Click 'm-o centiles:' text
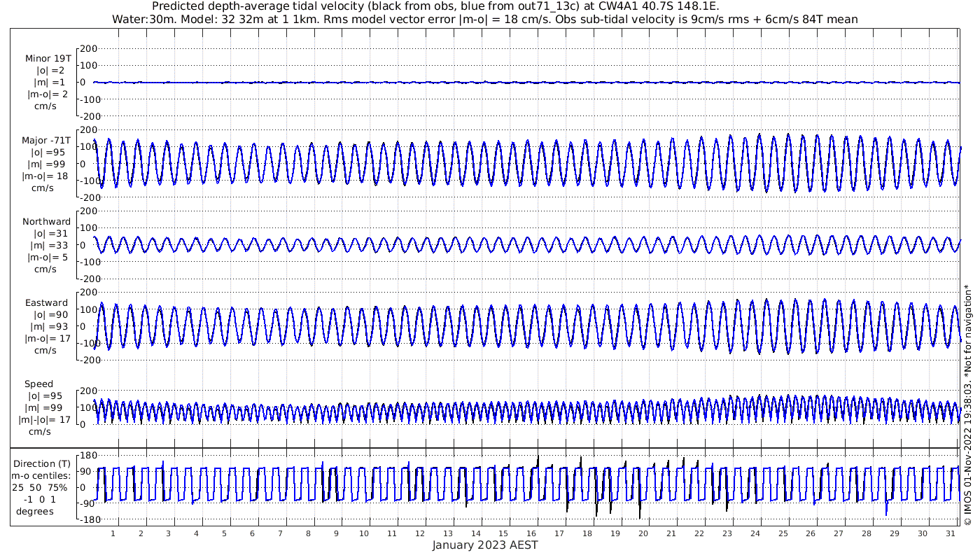Image resolution: width=980 pixels, height=560 pixels. pyautogui.click(x=41, y=475)
